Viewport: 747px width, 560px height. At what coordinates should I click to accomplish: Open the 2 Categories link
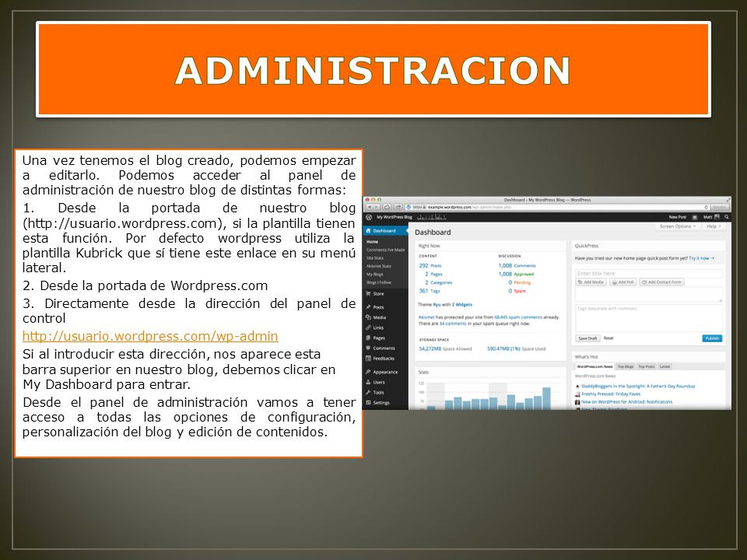[x=438, y=282]
